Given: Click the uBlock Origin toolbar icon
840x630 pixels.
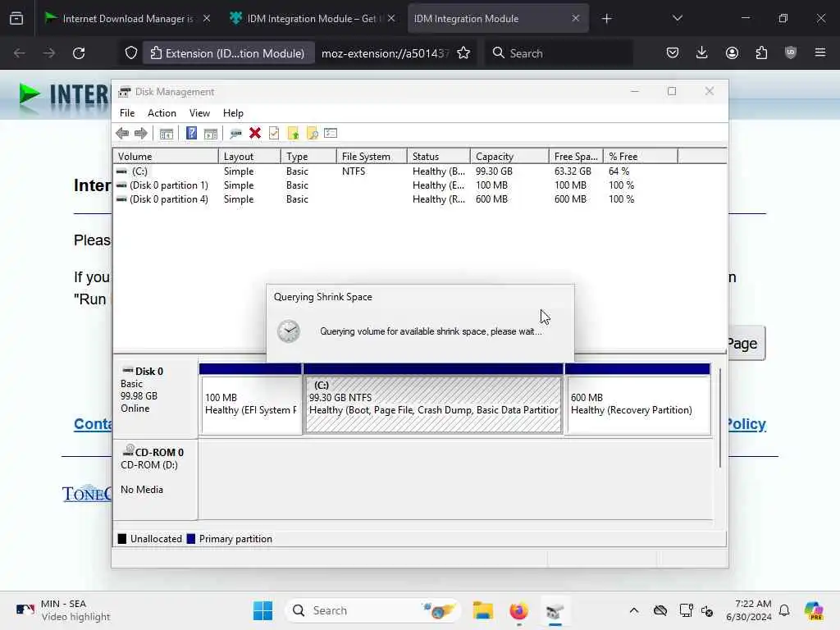Looking at the screenshot, I should pos(791,53).
